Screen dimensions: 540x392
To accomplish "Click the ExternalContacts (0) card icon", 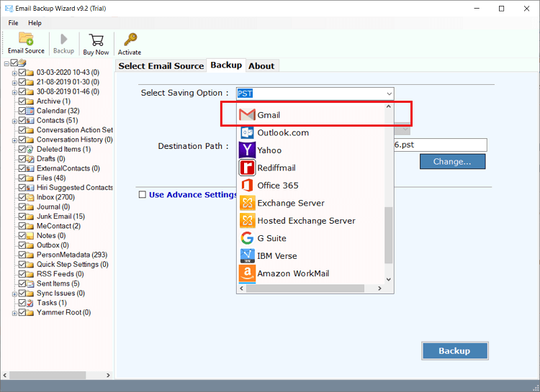I will pos(30,168).
